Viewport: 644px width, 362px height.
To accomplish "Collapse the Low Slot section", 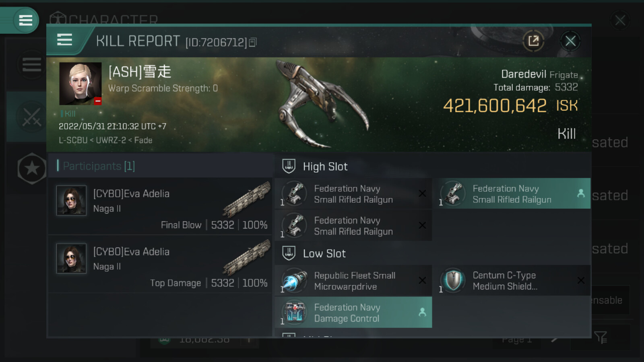I will (x=324, y=253).
